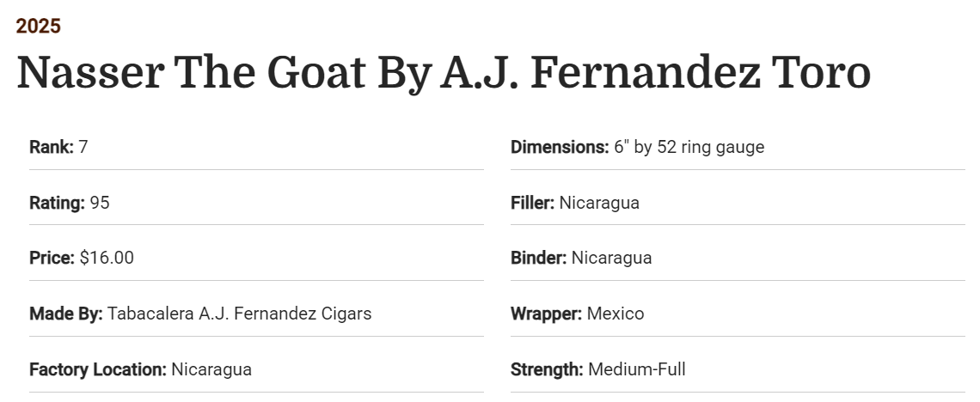Viewport: 980px width, 402px height.
Task: Select the Rank label
Action: click(51, 147)
